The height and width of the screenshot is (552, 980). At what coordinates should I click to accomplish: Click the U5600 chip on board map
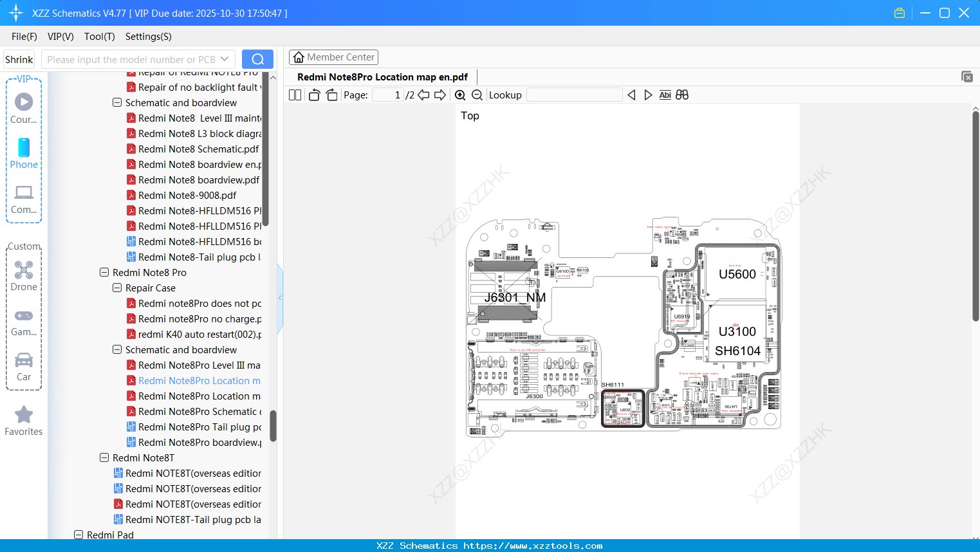click(737, 274)
